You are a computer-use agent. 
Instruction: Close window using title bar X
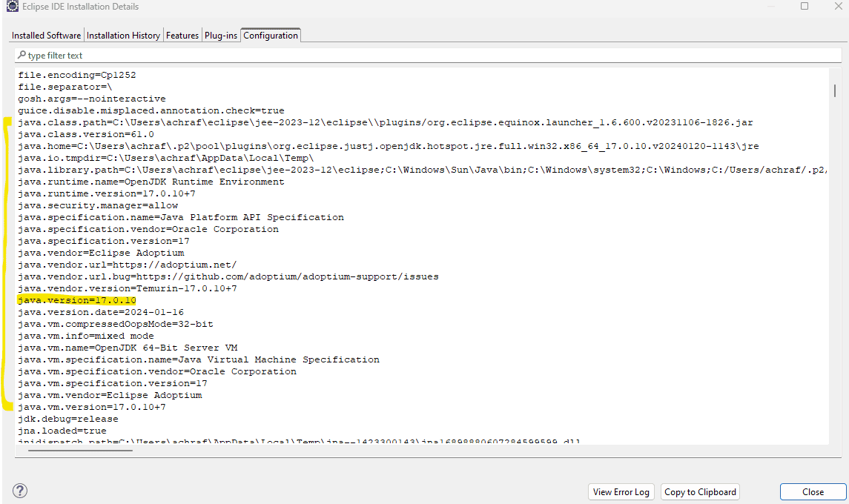click(838, 6)
